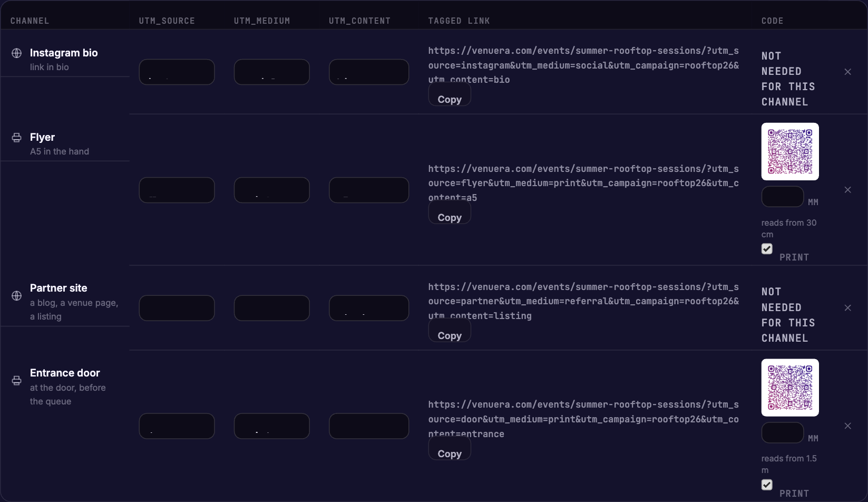Click the printer icon beside Entrance door

[x=17, y=381]
